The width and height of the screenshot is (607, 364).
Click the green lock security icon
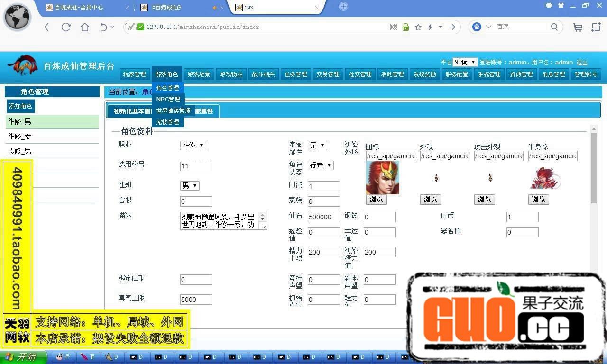405,27
